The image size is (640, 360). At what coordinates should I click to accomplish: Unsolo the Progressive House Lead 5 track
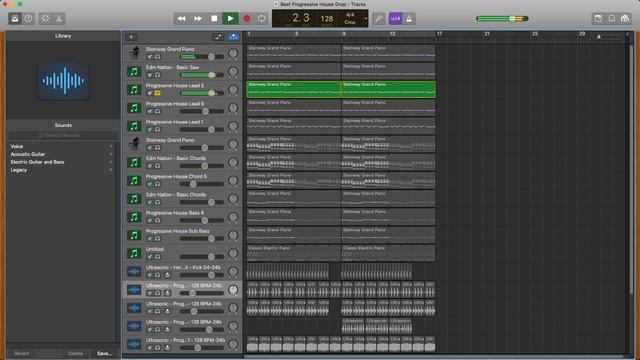[158, 93]
